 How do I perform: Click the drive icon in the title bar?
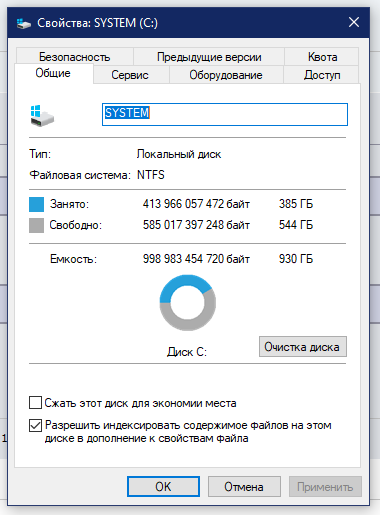click(24, 23)
